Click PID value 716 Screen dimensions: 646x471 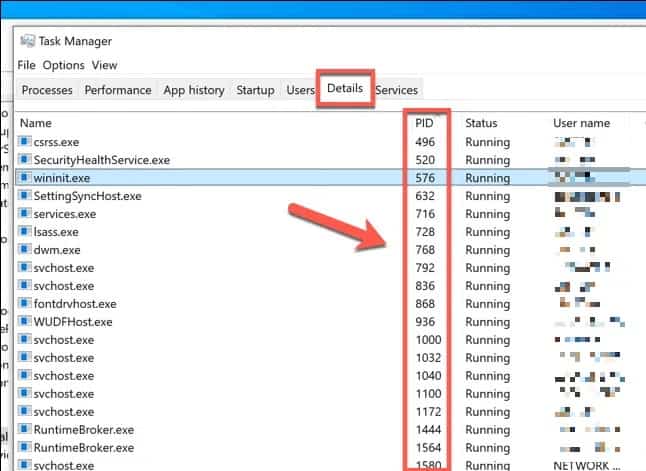click(425, 214)
